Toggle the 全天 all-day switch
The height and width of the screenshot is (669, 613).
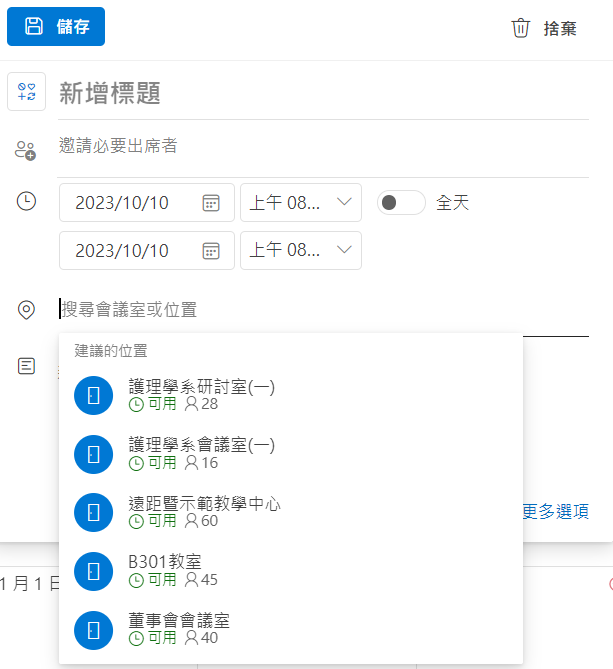[x=400, y=203]
